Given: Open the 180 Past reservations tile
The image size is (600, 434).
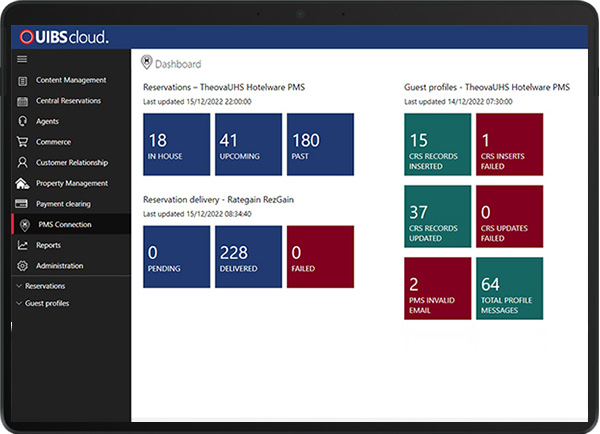Looking at the screenshot, I should click(x=320, y=144).
